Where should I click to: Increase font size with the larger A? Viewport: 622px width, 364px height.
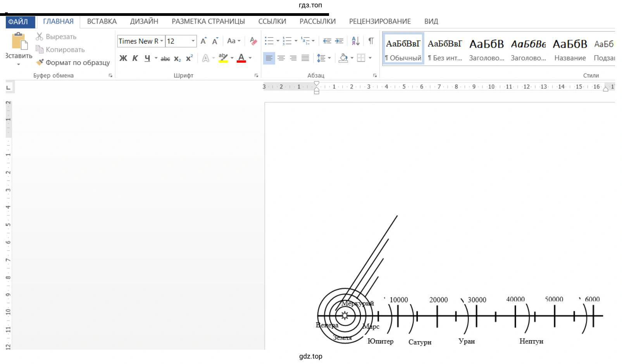click(x=203, y=41)
